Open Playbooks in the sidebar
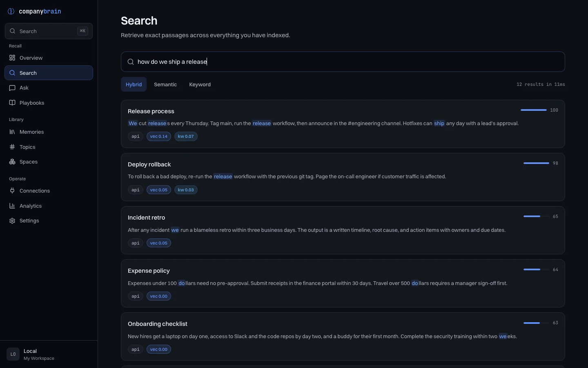The width and height of the screenshot is (588, 368). coord(49,103)
